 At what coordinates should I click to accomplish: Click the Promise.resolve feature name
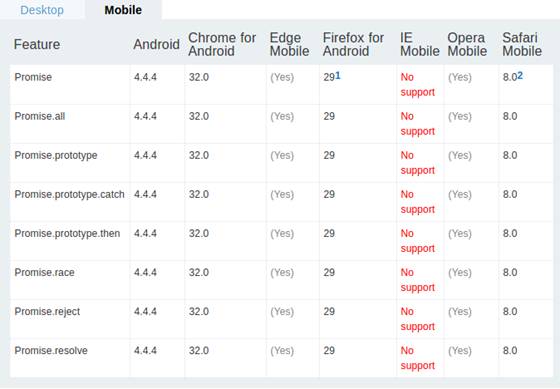[x=51, y=350]
